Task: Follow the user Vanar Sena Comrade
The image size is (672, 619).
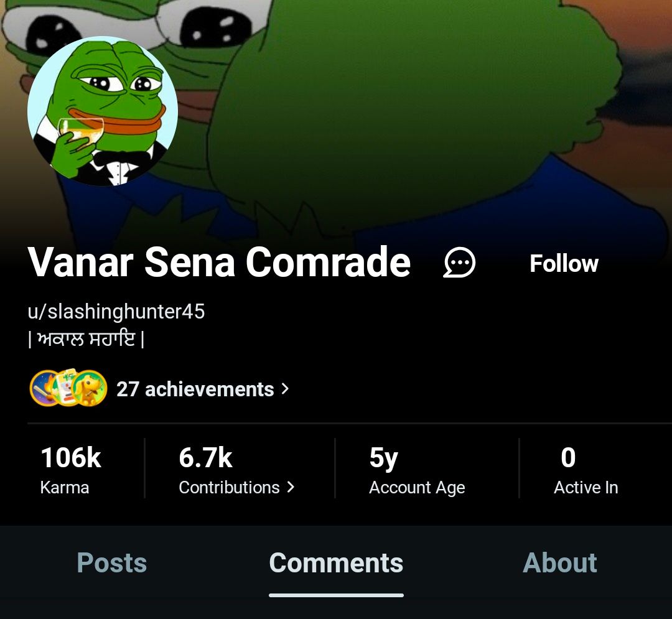Action: click(x=564, y=263)
